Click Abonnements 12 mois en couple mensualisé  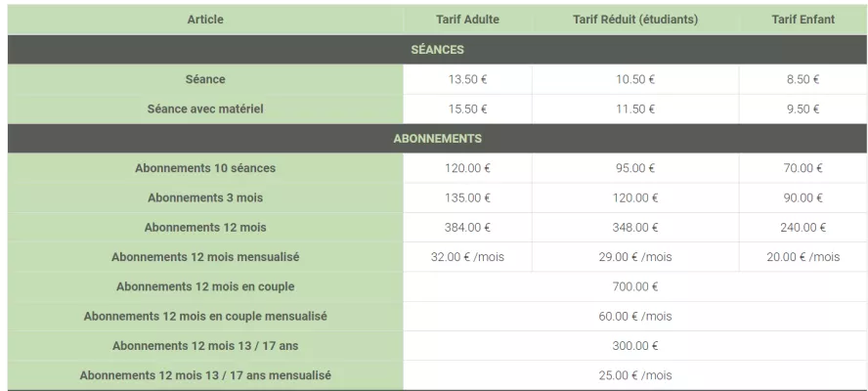[x=205, y=317]
